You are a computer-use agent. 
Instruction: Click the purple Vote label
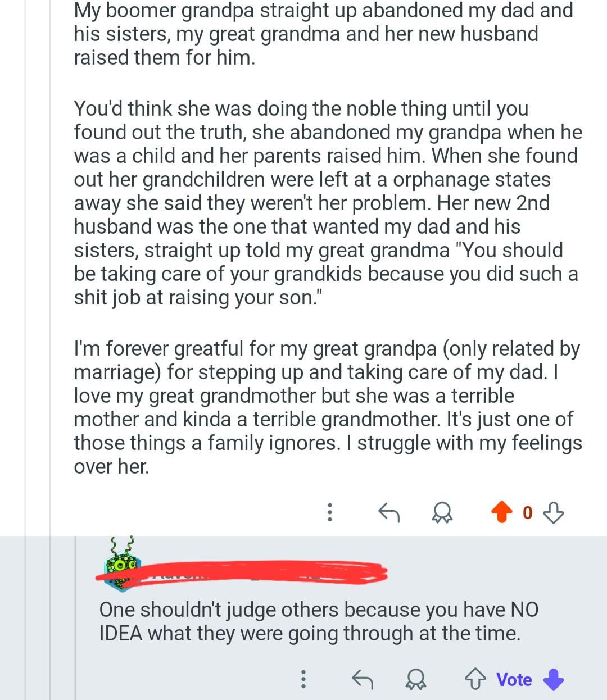(514, 680)
